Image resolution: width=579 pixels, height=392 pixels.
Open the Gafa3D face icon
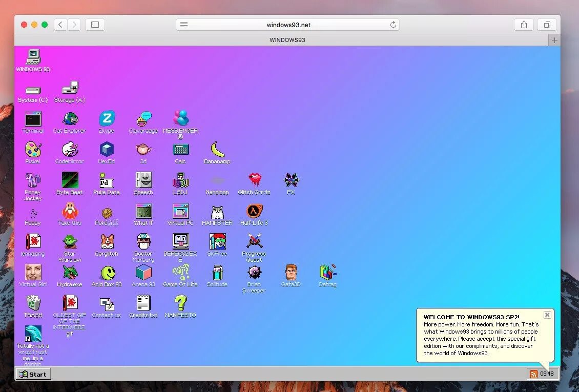(x=292, y=273)
